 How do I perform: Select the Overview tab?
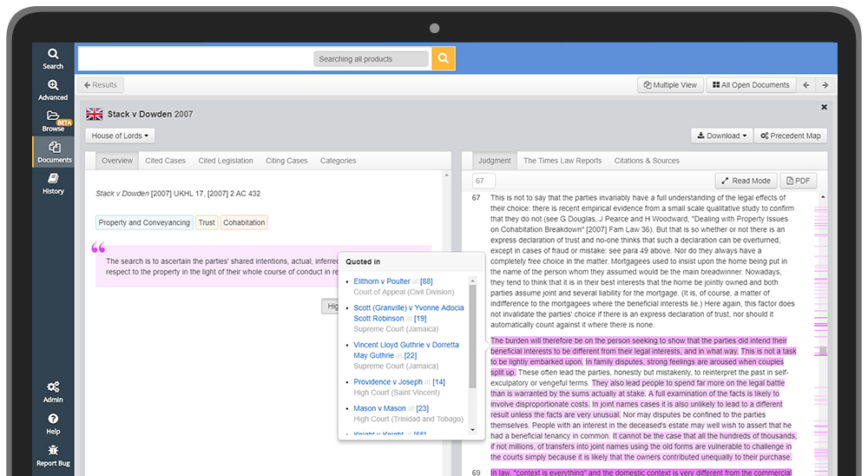(117, 161)
